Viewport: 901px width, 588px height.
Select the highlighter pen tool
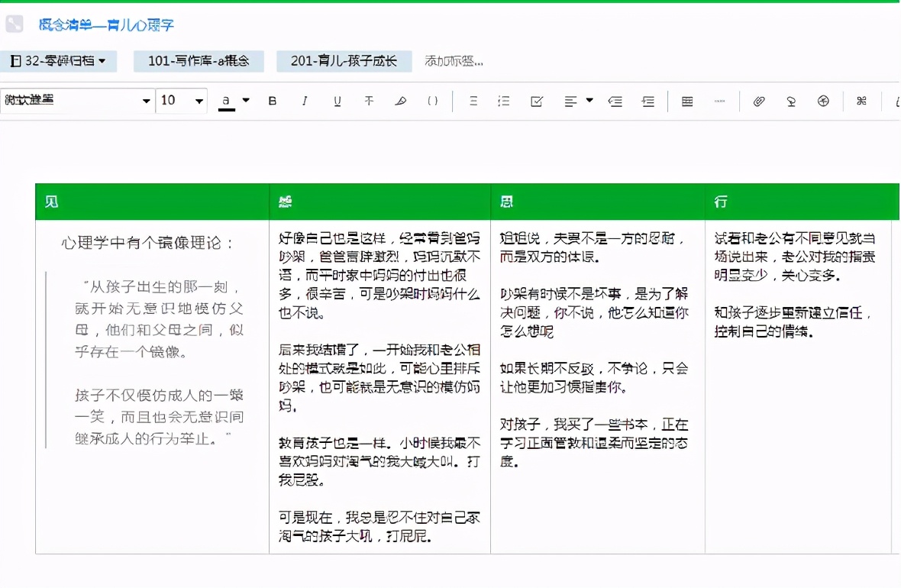401,101
